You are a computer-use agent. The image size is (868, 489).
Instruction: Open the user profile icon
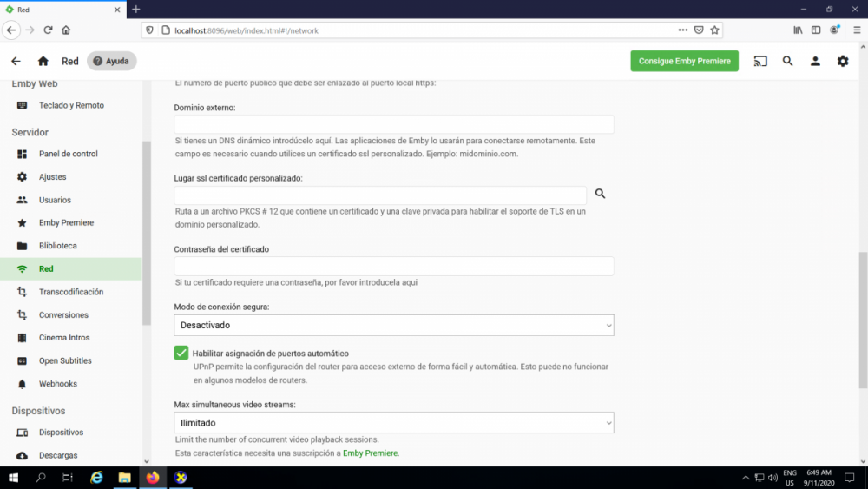(815, 61)
